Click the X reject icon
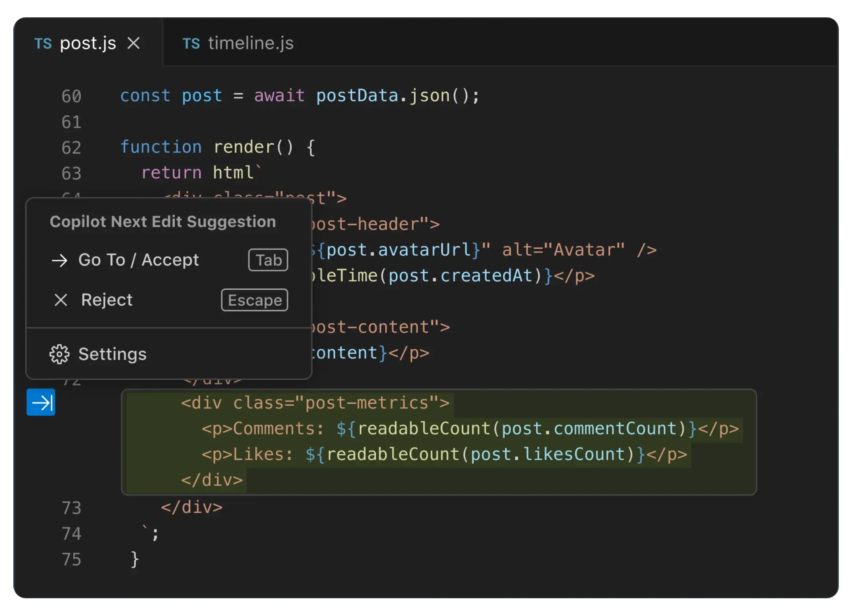Screen dimensions: 851x616 [61, 300]
